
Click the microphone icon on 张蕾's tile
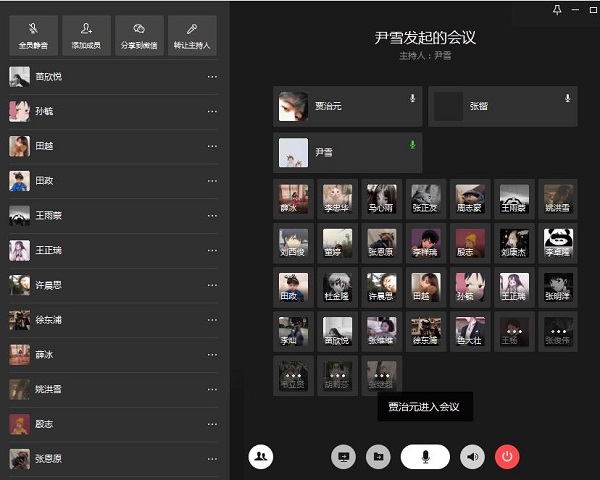click(567, 98)
